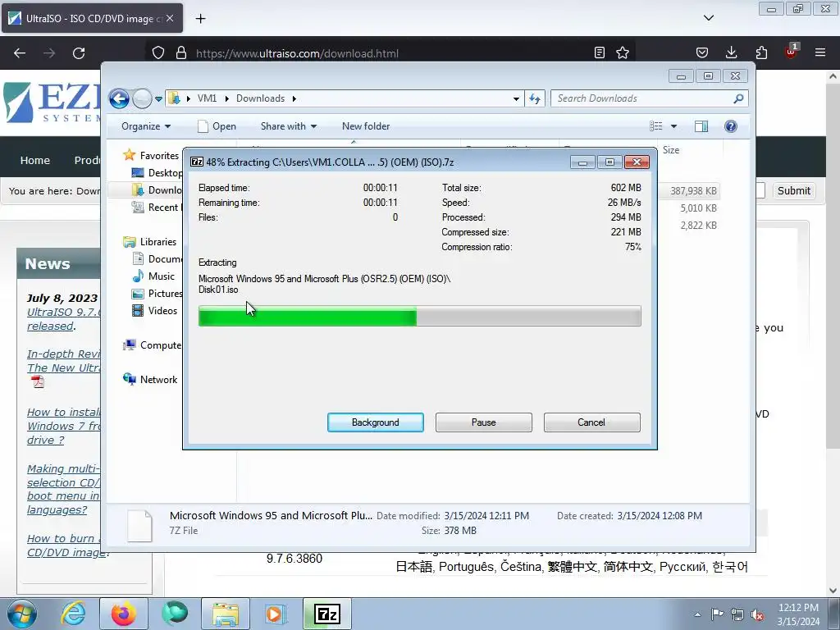Image resolution: width=840 pixels, height=630 pixels.
Task: Select Computer in navigation pane
Action: pos(152,345)
